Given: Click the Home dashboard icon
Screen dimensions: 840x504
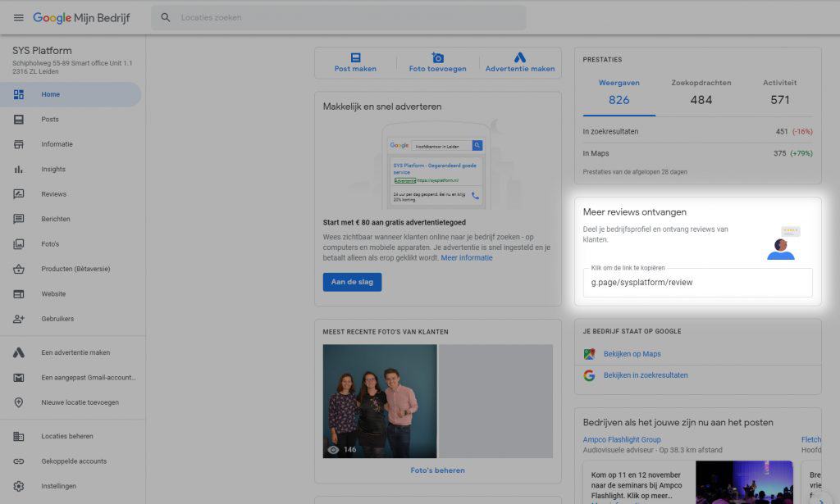Looking at the screenshot, I should pyautogui.click(x=19, y=95).
